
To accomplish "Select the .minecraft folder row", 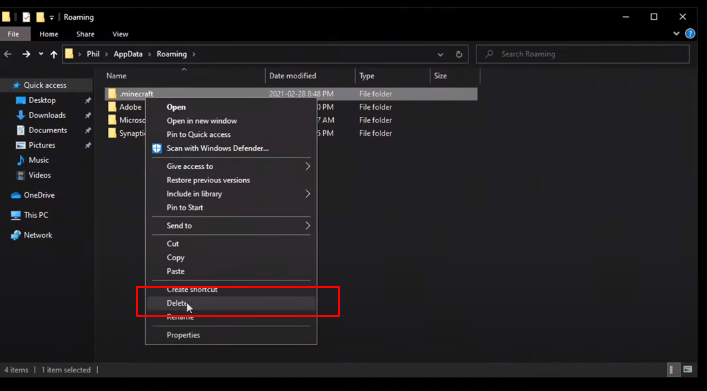I will point(291,94).
